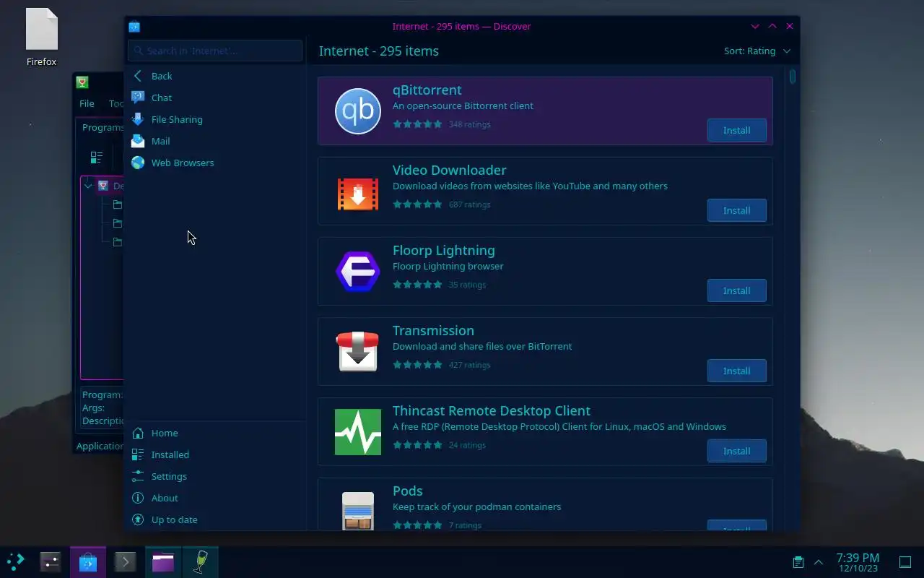
Task: Click the Up to date update icon
Action: click(138, 519)
